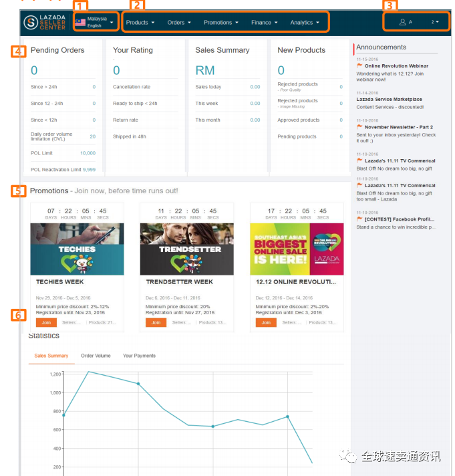Click the user profile icon
Viewport: 455px width, 476px height.
tap(402, 22)
